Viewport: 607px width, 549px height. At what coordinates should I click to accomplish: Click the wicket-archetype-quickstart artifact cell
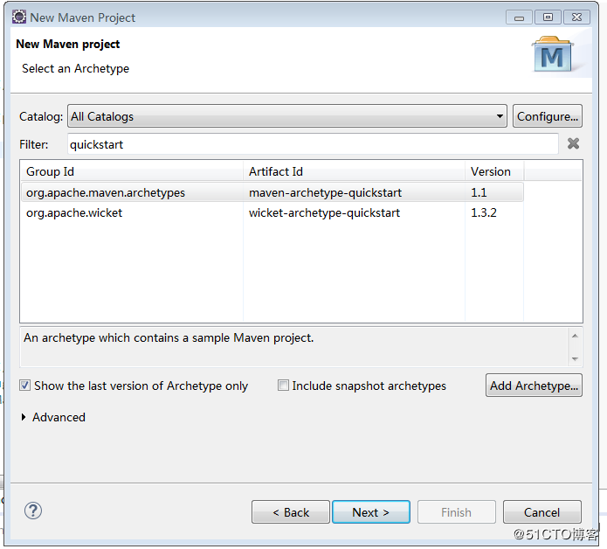pyautogui.click(x=324, y=213)
